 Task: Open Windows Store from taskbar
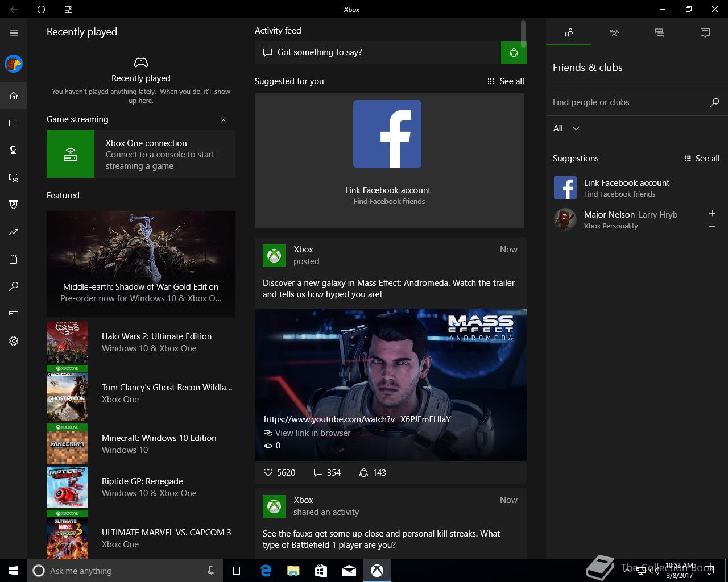[321, 571]
